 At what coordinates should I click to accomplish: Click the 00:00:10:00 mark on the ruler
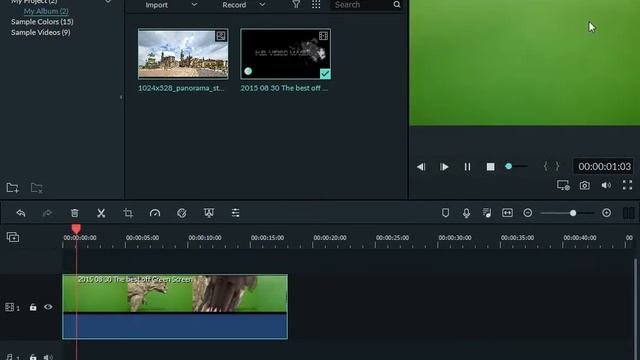(x=205, y=238)
